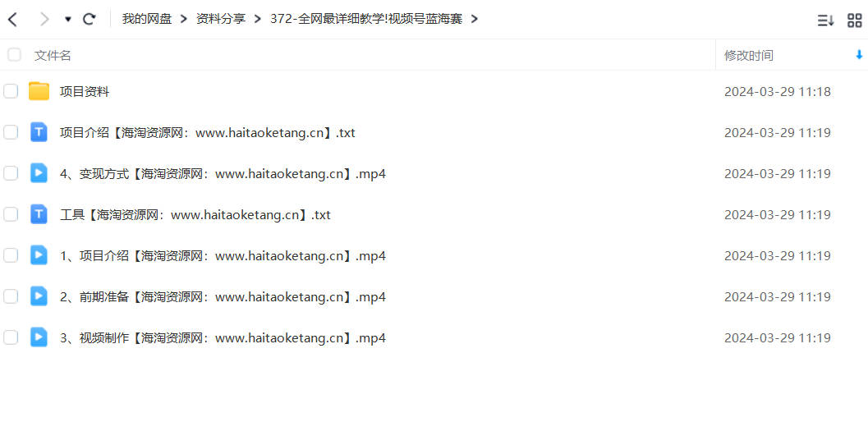This screenshot has height=431, width=868.
Task: Click the 372-全网最详细教学 breadcrumb
Action: tap(366, 20)
